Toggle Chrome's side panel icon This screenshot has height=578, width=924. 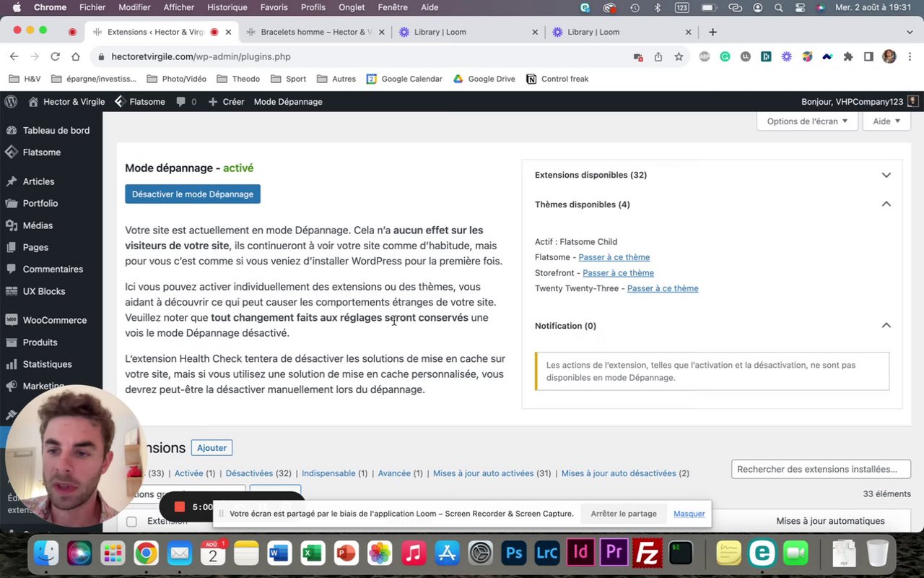(x=868, y=56)
